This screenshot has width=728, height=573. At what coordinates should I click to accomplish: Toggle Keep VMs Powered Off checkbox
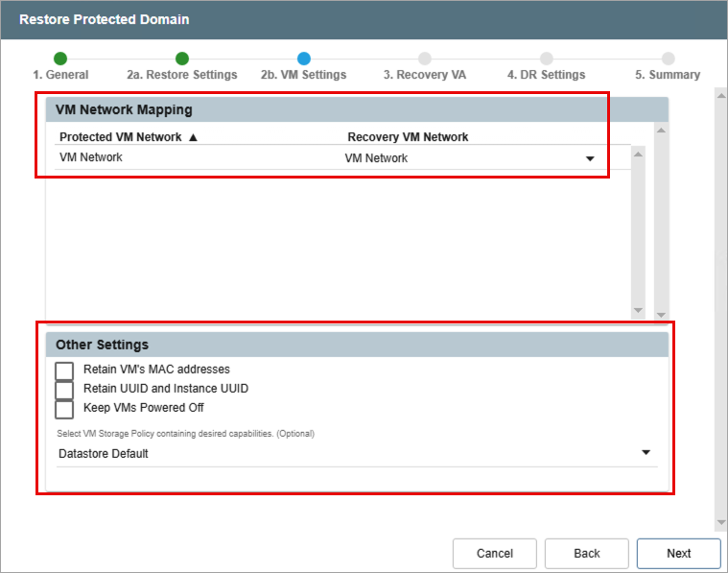point(64,409)
